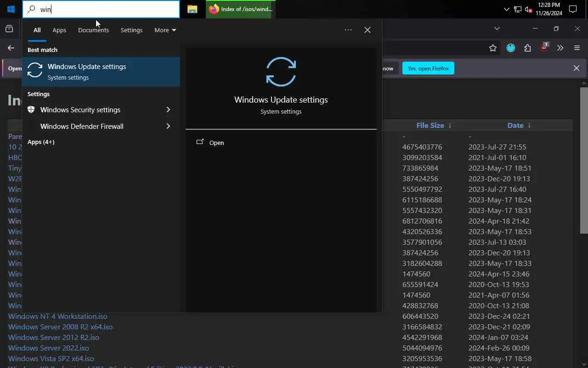Open Windows Server 2022.iso link

tap(48, 348)
